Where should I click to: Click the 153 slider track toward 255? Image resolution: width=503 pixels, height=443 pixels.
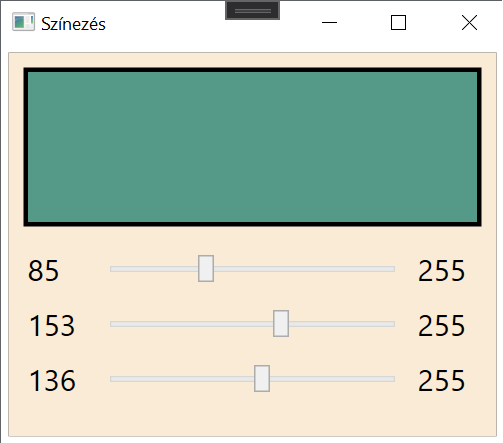(x=342, y=324)
